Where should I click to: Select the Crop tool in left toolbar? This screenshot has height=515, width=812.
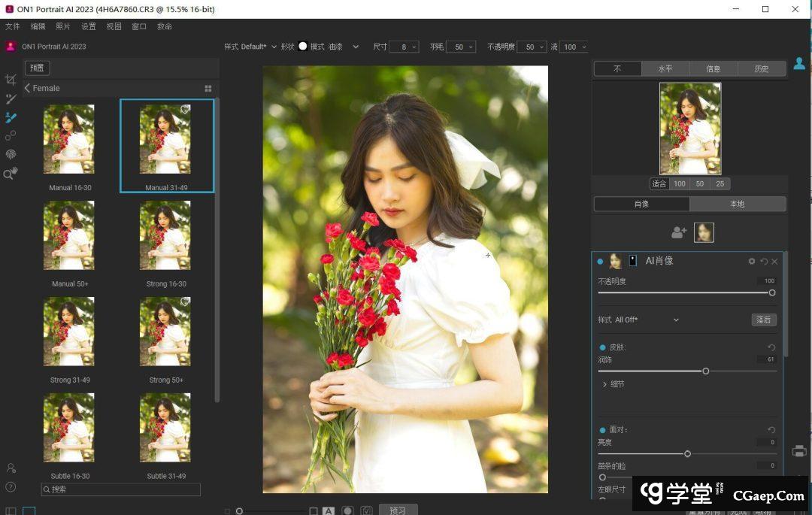[11, 80]
